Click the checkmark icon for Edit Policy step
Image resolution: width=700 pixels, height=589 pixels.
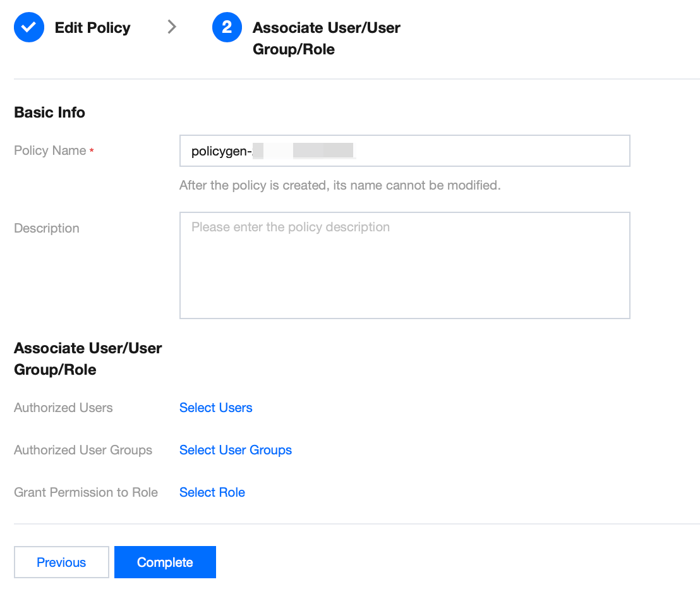point(29,28)
